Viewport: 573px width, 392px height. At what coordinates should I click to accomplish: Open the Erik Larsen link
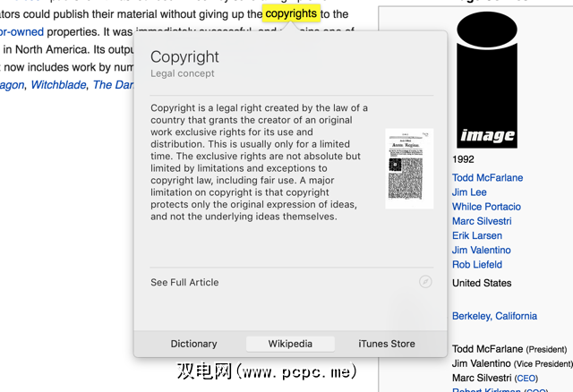point(477,235)
